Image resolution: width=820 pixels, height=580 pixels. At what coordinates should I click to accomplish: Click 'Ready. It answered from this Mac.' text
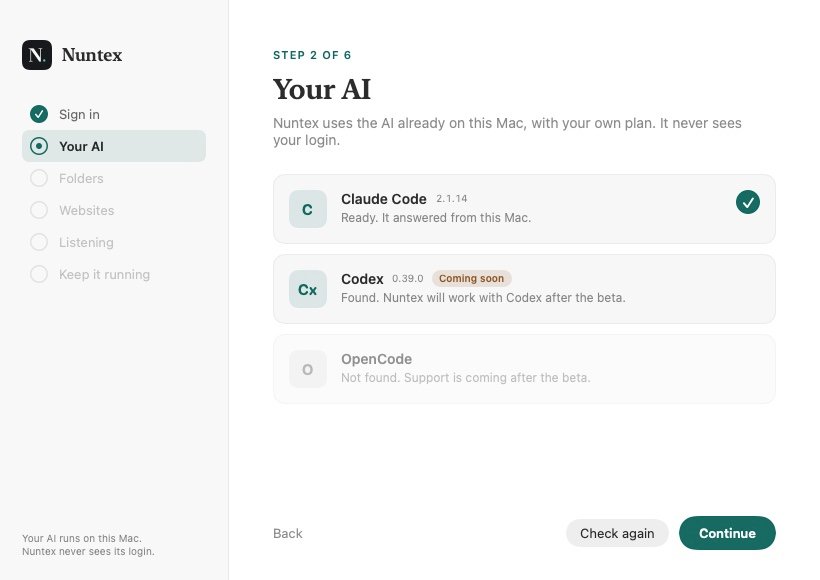pos(436,218)
